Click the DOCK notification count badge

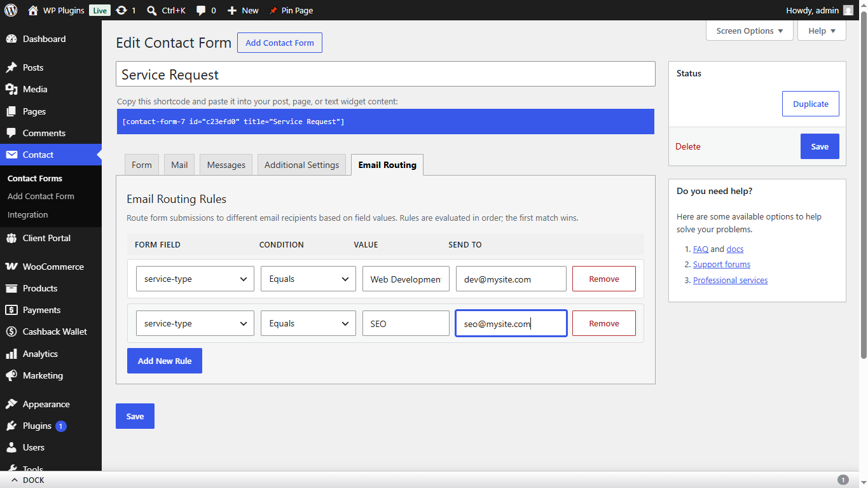[x=843, y=480]
